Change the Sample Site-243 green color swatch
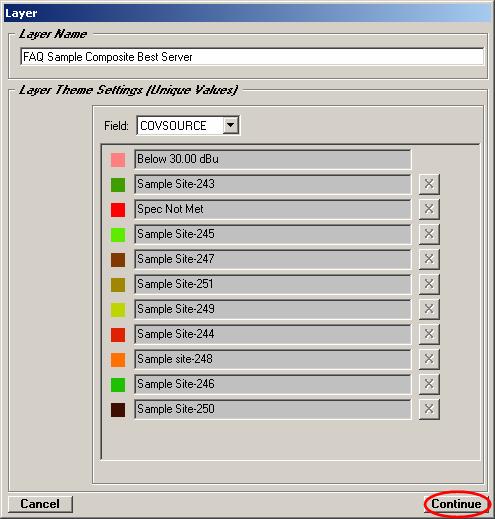Viewport: 495px width, 519px height. click(x=118, y=185)
